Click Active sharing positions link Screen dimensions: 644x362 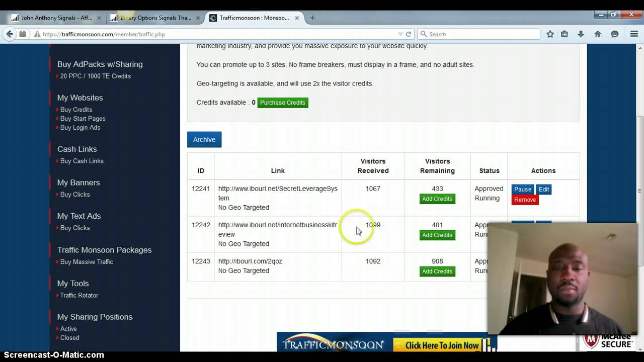point(68,329)
